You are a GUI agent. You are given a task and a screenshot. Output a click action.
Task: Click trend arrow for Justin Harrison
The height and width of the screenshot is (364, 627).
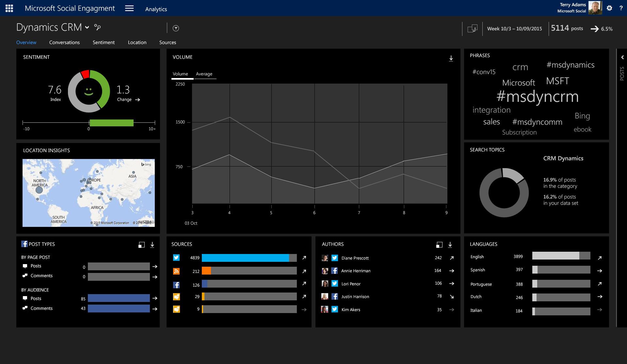pos(452,297)
